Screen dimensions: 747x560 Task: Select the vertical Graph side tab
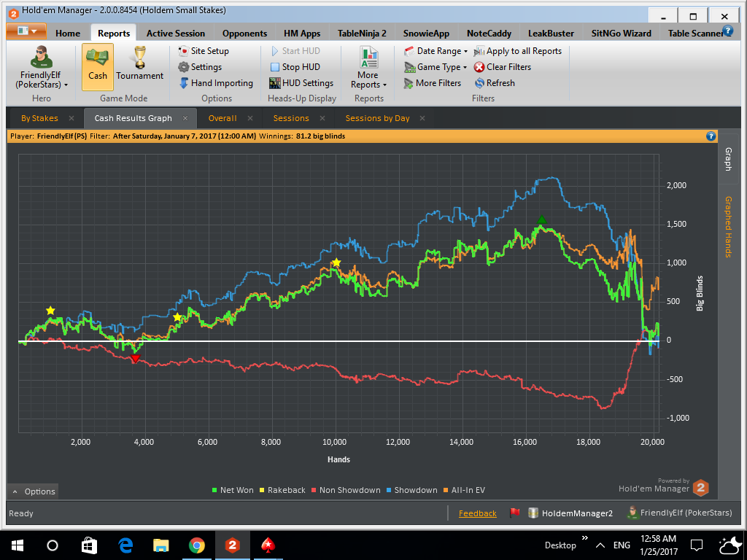729,159
